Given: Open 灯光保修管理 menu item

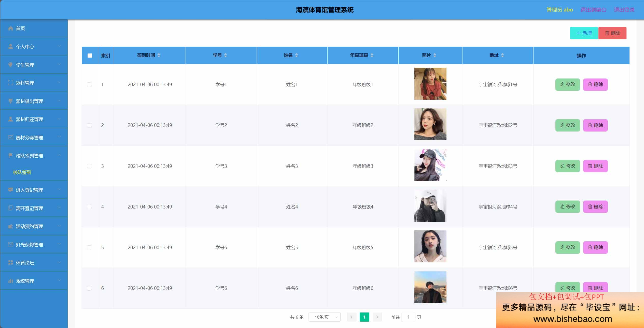Looking at the screenshot, I should point(34,244).
